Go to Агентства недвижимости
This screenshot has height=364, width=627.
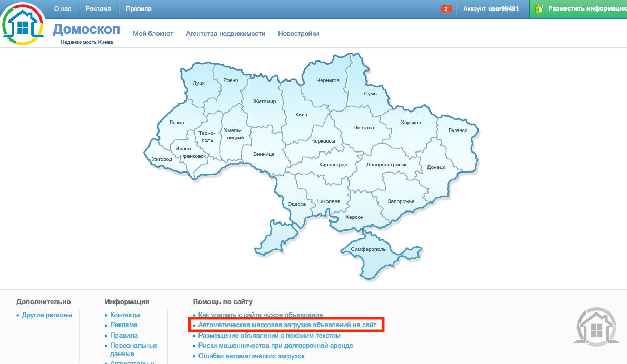[x=225, y=34]
